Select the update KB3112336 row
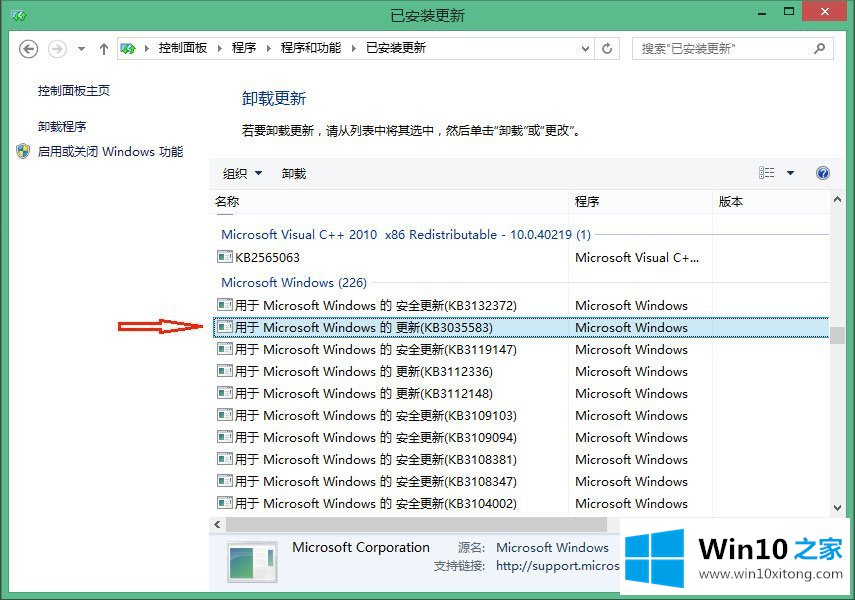This screenshot has height=600, width=855. [520, 371]
